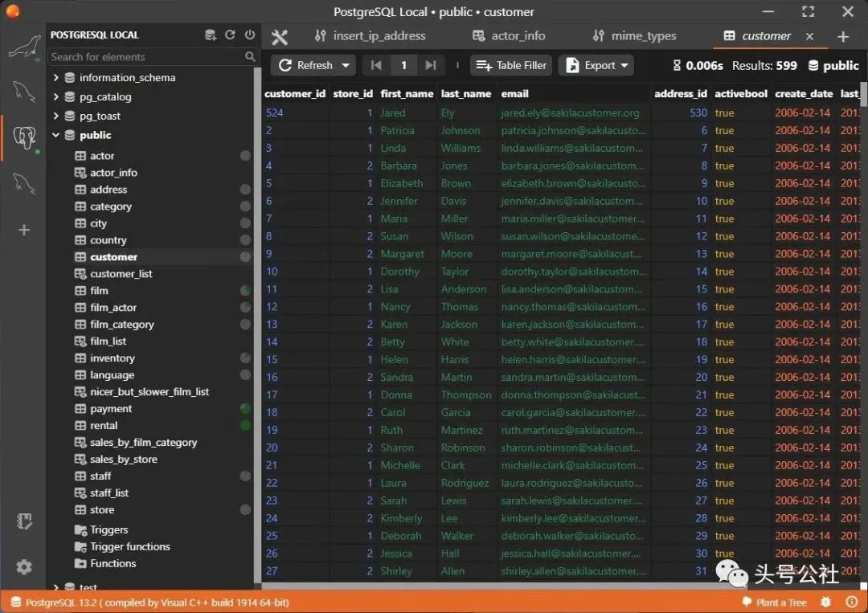
Task: Click the disconnect power icon
Action: pos(250,35)
